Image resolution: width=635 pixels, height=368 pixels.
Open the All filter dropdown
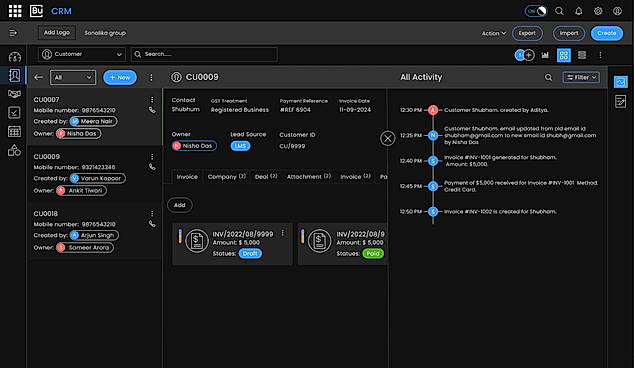coord(73,77)
